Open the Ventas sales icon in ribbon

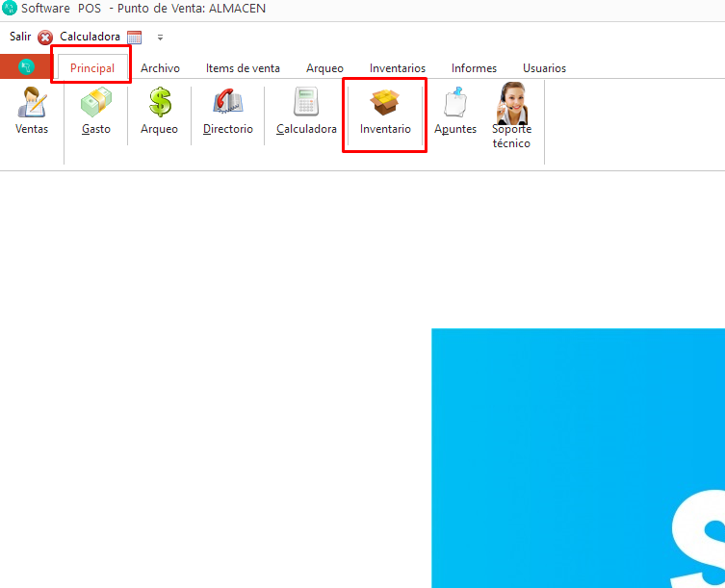[32, 111]
